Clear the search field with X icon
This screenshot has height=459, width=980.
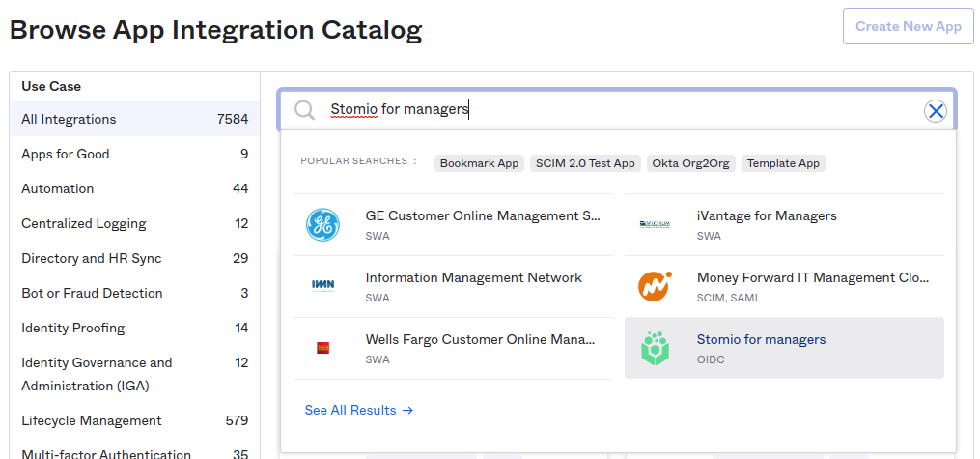[936, 111]
